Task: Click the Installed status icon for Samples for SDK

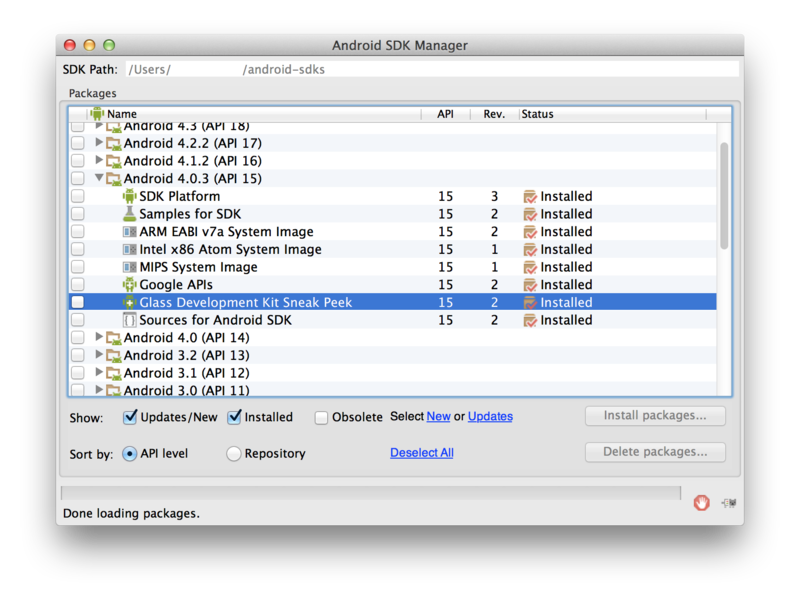Action: point(530,214)
